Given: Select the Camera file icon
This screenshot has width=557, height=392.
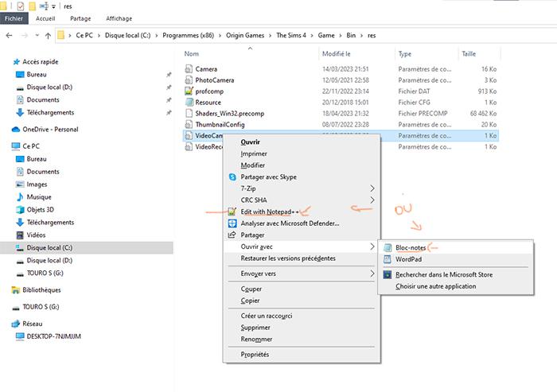Looking at the screenshot, I should (189, 69).
